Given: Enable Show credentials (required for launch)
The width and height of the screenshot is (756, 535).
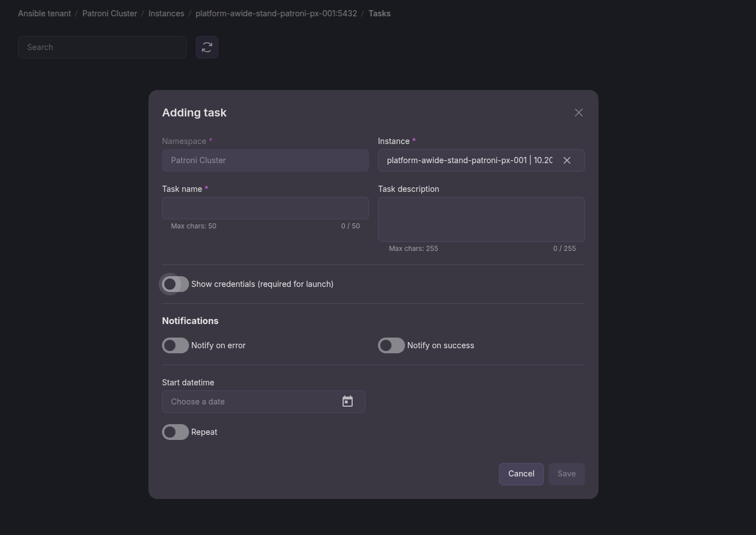Looking at the screenshot, I should click(174, 284).
